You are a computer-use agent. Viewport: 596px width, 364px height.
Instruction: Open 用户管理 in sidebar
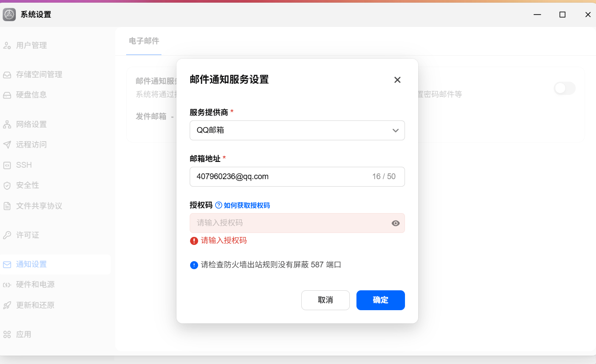point(56,45)
